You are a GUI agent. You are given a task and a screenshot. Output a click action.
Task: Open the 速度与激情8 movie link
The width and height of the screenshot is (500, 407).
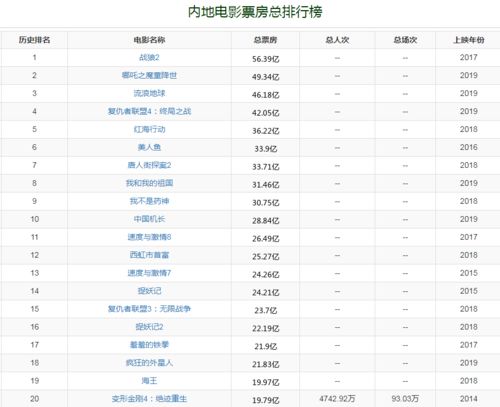click(x=149, y=237)
